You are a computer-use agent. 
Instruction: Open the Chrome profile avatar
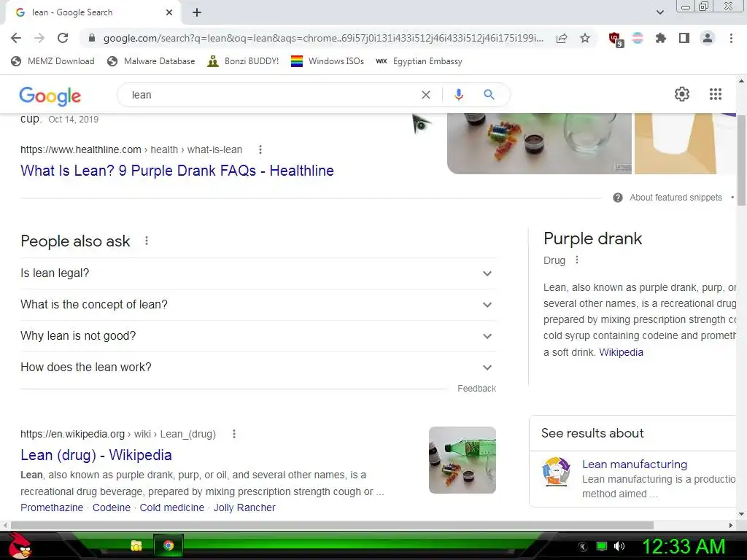708,38
